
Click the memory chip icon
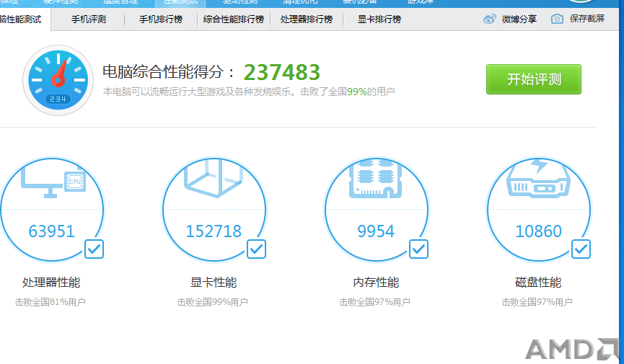click(376, 178)
